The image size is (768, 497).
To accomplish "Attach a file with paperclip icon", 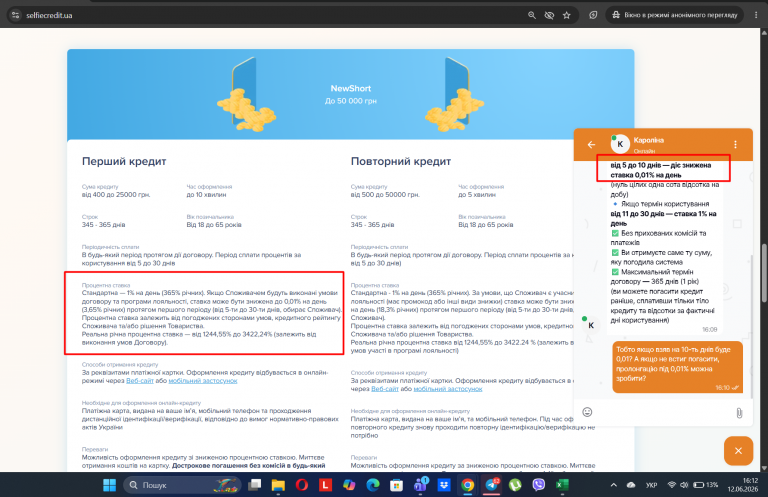I will 739,413.
